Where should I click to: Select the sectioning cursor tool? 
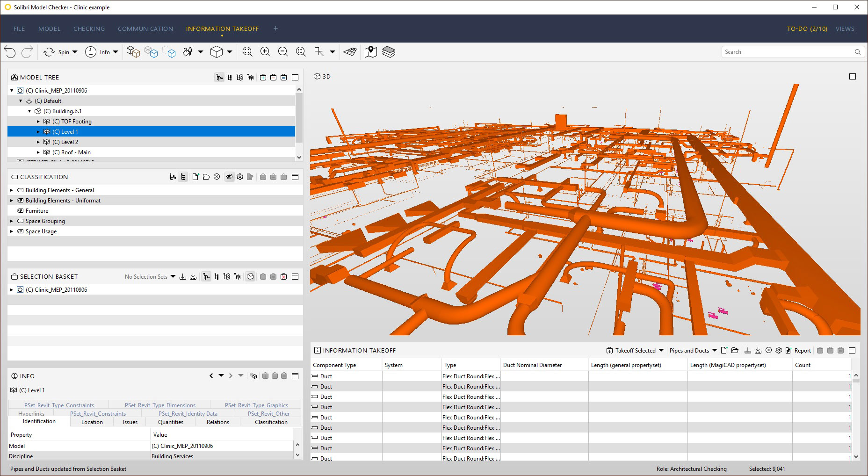point(319,52)
